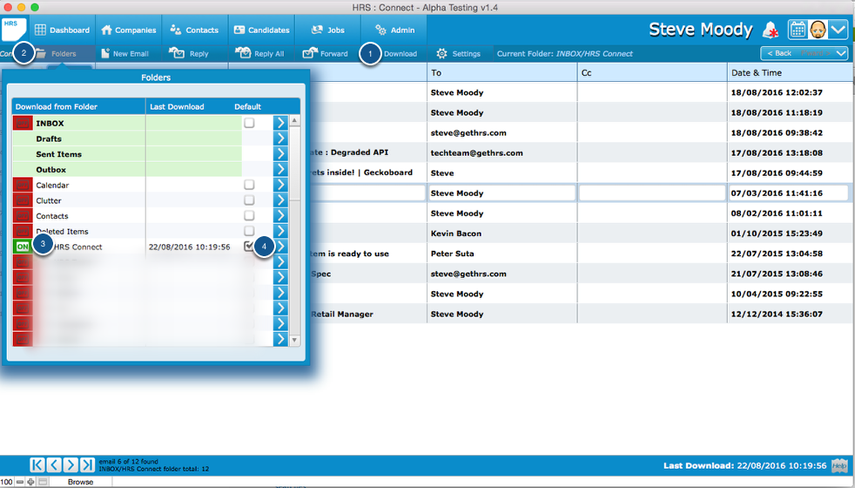Open the Clutter folder arrow
This screenshot has height=488, width=855.
(280, 200)
